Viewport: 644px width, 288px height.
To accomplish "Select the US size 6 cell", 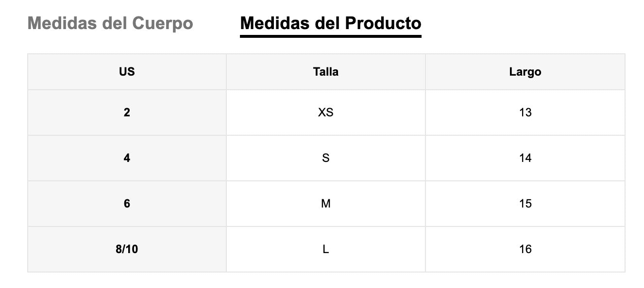I will pos(127,204).
